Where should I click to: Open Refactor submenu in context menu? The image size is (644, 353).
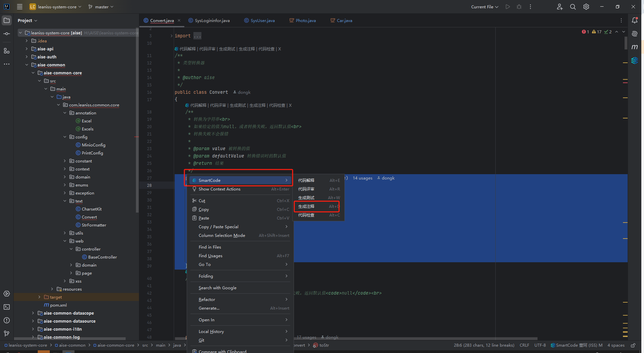click(x=240, y=300)
